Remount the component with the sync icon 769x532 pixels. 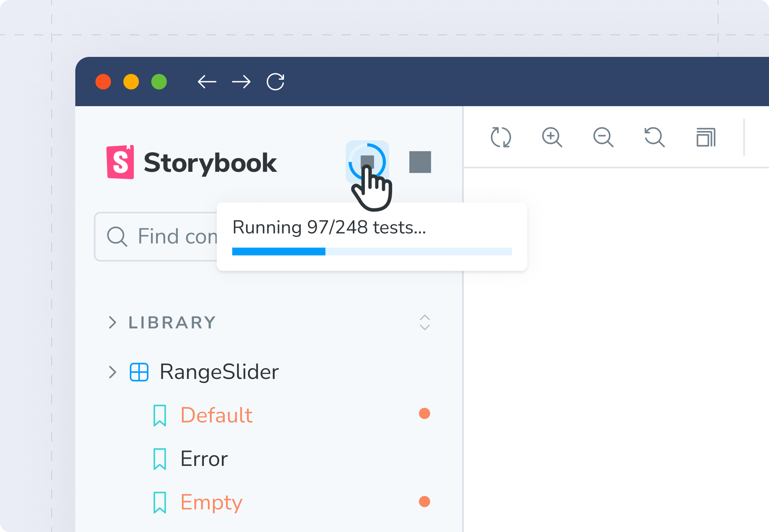pyautogui.click(x=501, y=137)
